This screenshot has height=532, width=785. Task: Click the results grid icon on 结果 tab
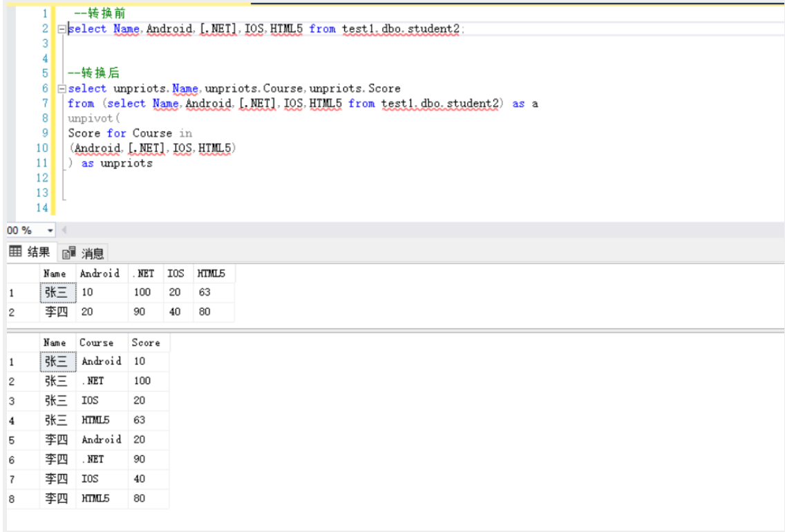[x=15, y=251]
